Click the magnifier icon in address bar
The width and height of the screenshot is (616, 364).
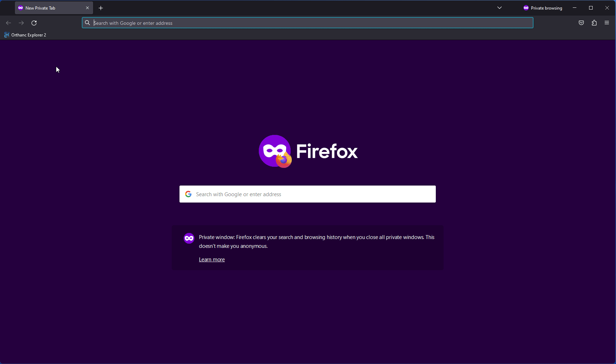(87, 23)
